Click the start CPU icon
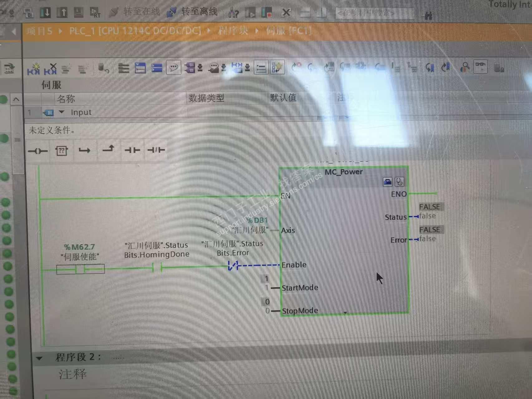Viewport: 532px width, 399px height. (250, 13)
